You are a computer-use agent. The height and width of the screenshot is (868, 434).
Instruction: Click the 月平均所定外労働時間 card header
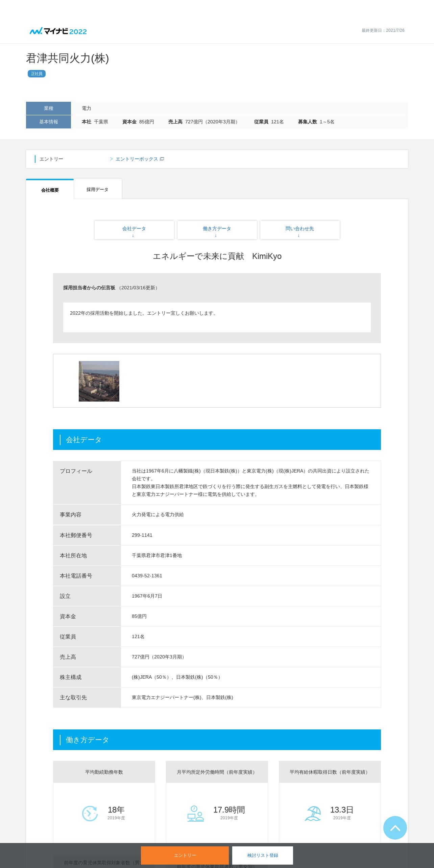pyautogui.click(x=217, y=772)
